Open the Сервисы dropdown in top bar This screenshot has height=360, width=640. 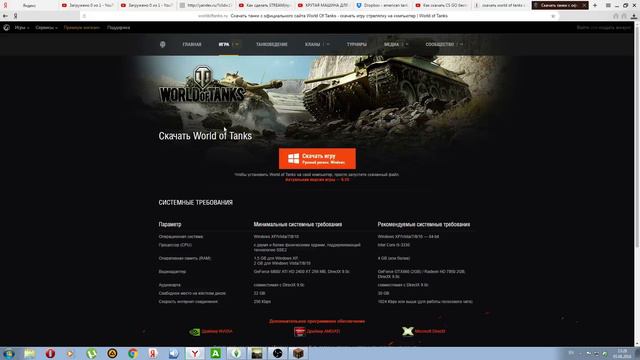point(47,28)
